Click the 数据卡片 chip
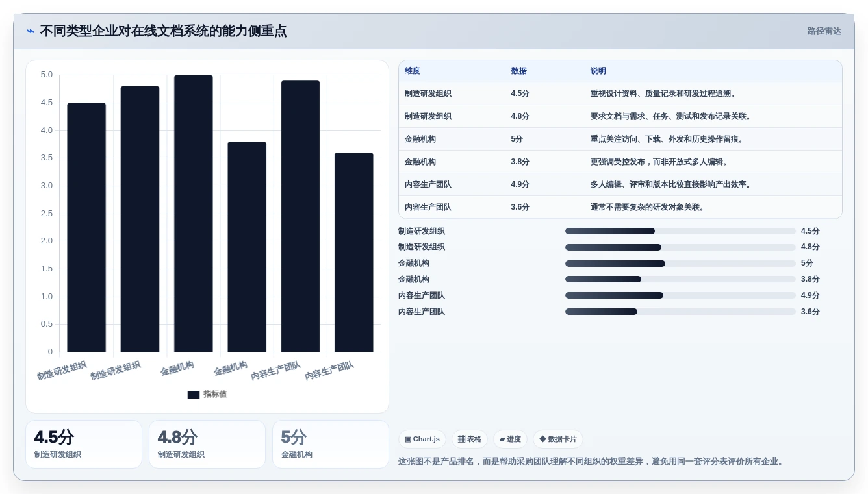The width and height of the screenshot is (868, 494). pos(558,439)
